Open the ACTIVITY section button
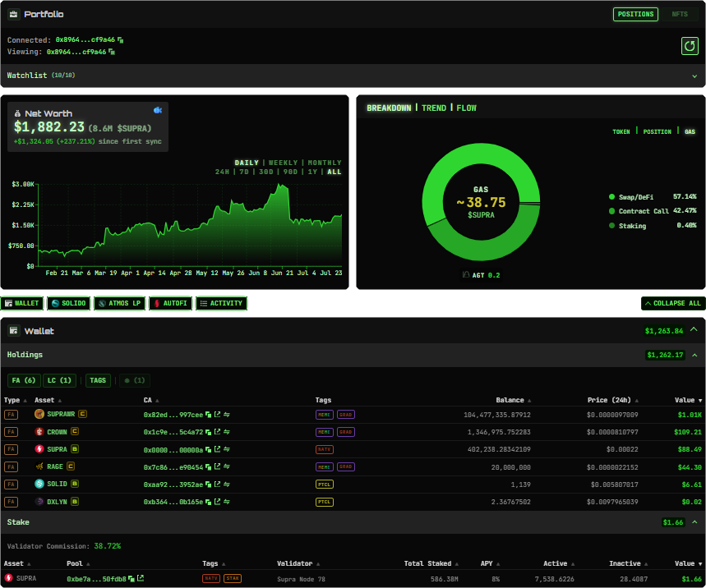The height and width of the screenshot is (588, 706). coord(221,304)
